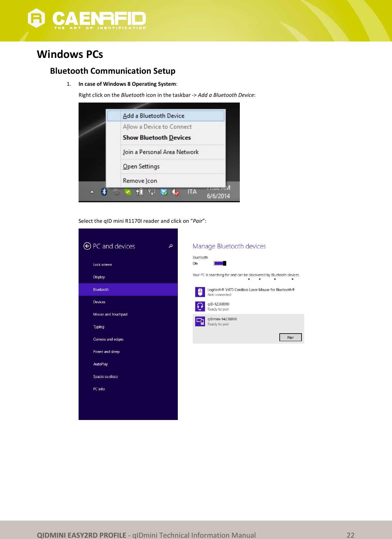The width and height of the screenshot is (392, 539).
Task: Click the muted volume tray icon
Action: point(176,192)
